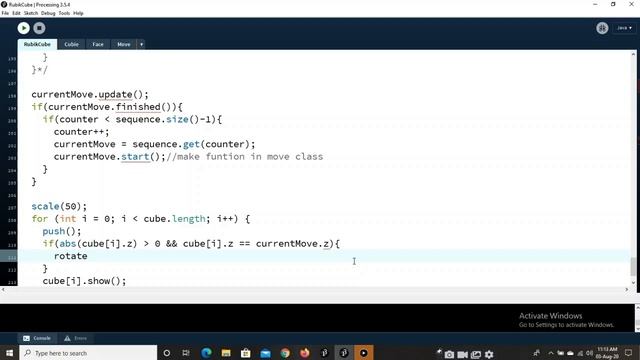The width and height of the screenshot is (640, 360).
Task: Click the horizontal scroll right arrow
Action: pyautogui.click(x=627, y=289)
